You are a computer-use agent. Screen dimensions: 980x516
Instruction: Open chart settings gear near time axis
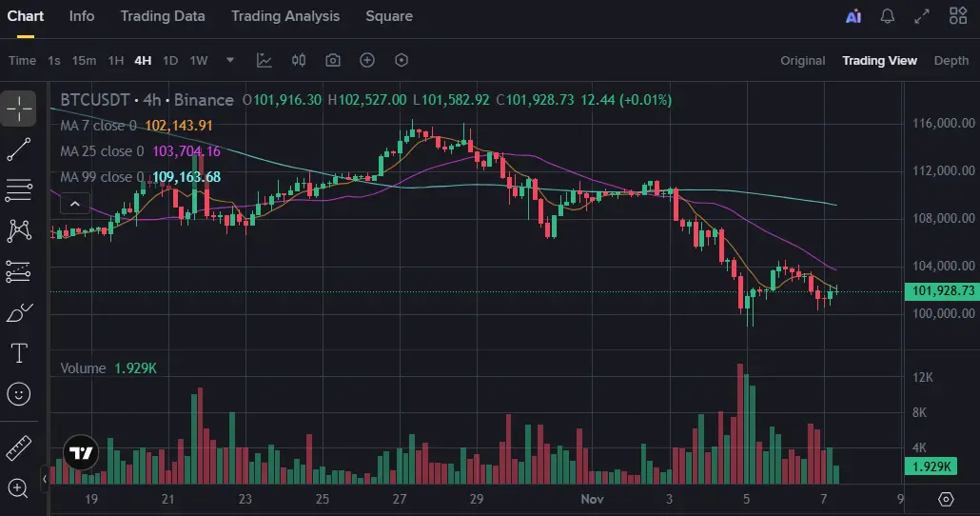(946, 499)
